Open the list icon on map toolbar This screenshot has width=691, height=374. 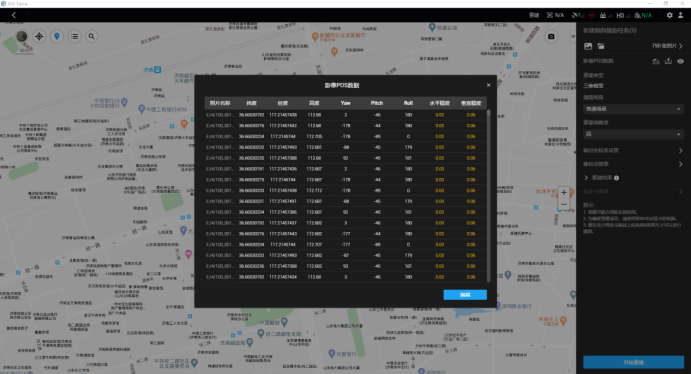pyautogui.click(x=74, y=37)
